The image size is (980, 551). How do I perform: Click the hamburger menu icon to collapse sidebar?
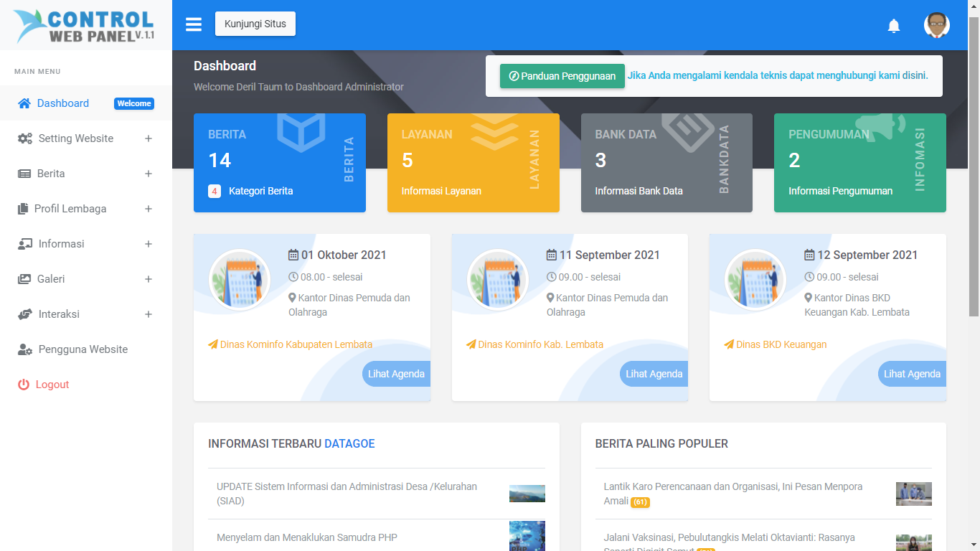click(x=193, y=24)
